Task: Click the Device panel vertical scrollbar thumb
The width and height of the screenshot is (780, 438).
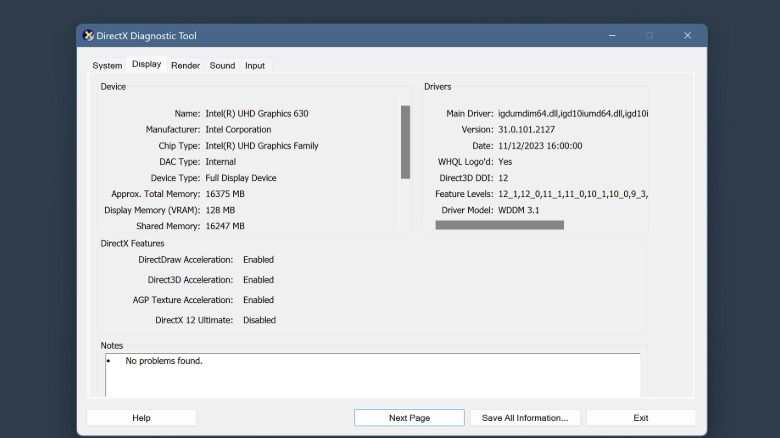Action: click(x=405, y=142)
